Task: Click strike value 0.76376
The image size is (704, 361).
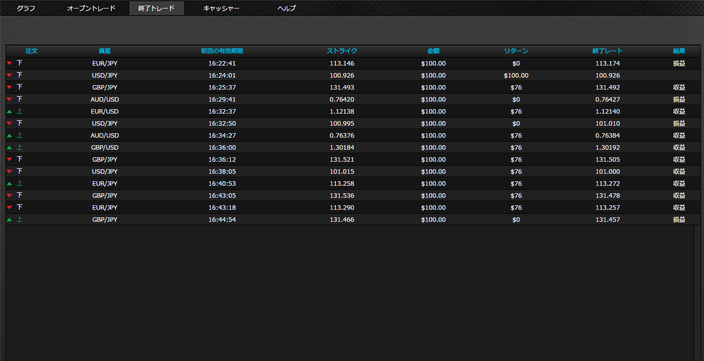Action: pos(342,136)
